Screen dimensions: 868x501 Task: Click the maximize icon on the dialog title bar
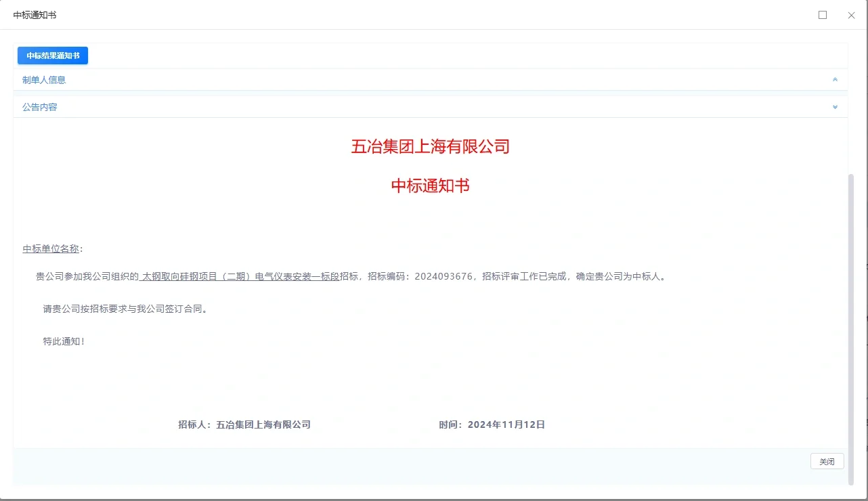click(823, 14)
